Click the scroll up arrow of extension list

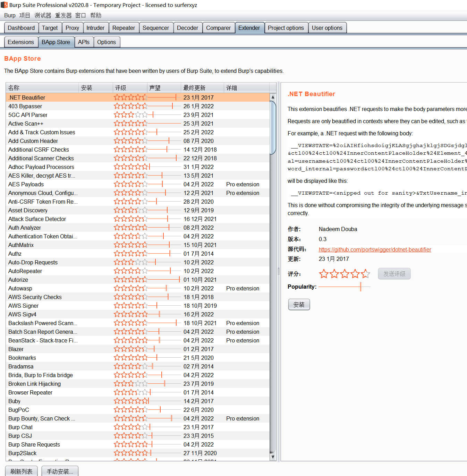point(273,97)
